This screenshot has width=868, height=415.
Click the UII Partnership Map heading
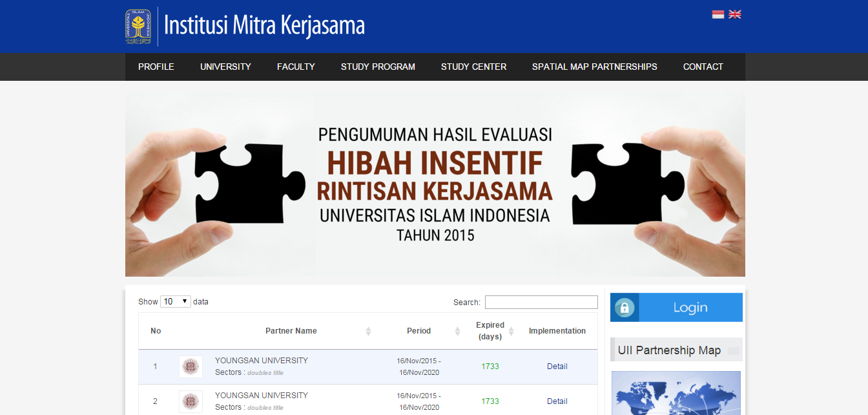[669, 350]
